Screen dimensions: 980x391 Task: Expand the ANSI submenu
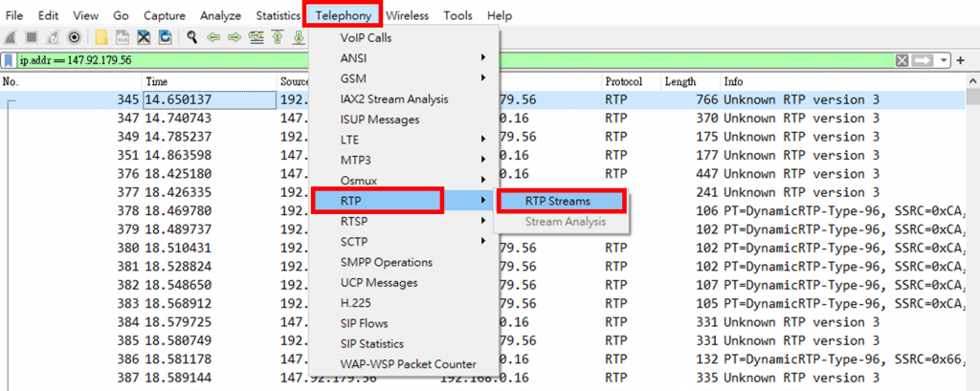tap(405, 58)
